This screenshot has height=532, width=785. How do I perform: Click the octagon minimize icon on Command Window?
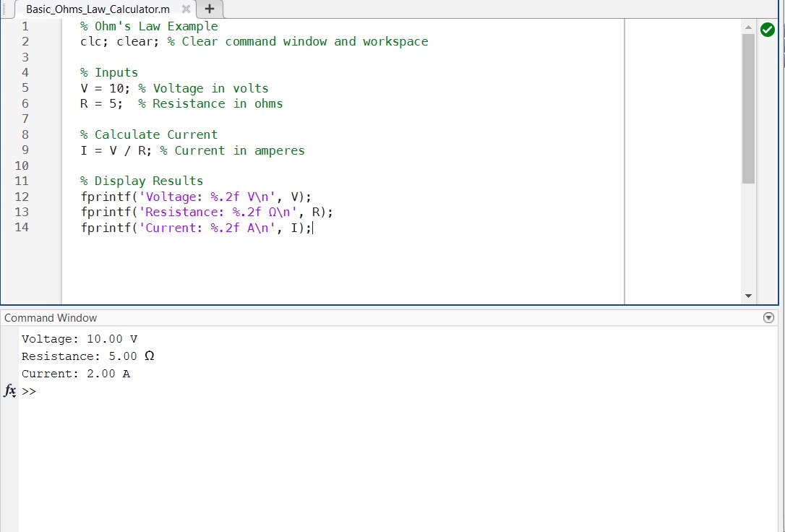point(768,317)
